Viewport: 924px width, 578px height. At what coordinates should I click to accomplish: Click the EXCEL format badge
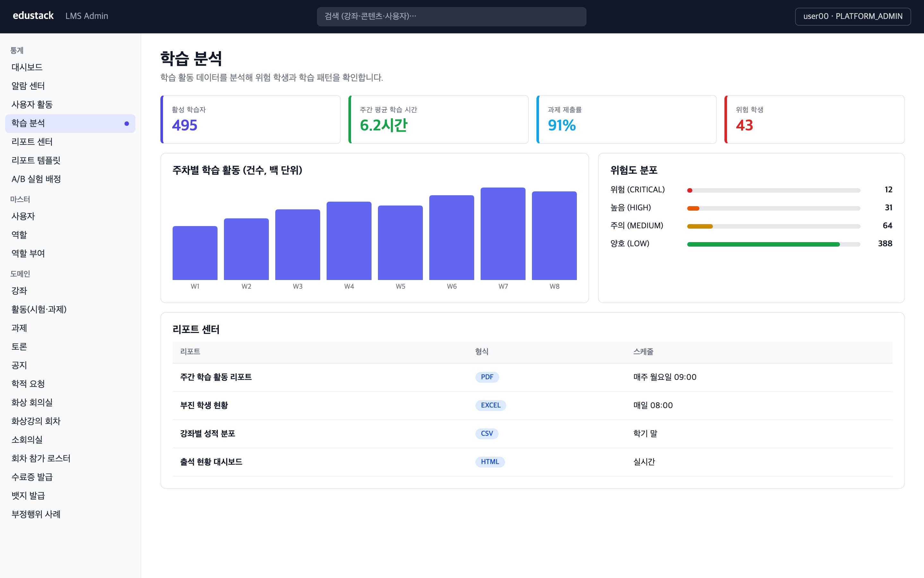point(490,405)
